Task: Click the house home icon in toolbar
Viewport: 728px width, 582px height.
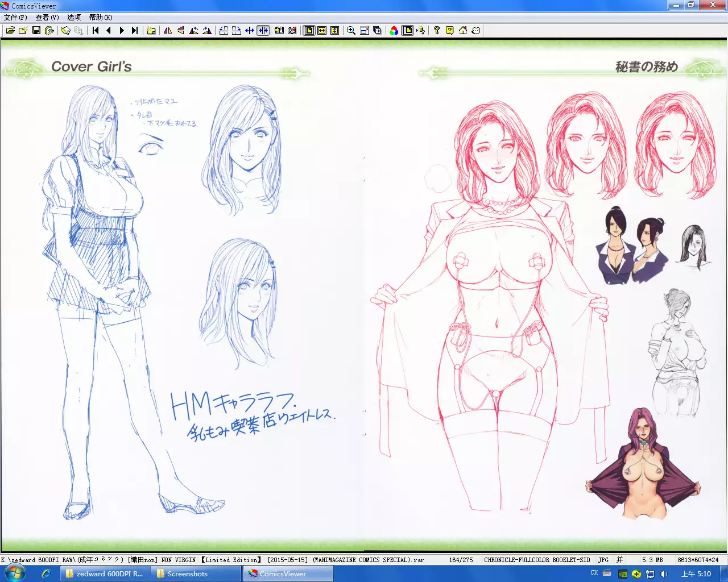Action: [x=463, y=31]
